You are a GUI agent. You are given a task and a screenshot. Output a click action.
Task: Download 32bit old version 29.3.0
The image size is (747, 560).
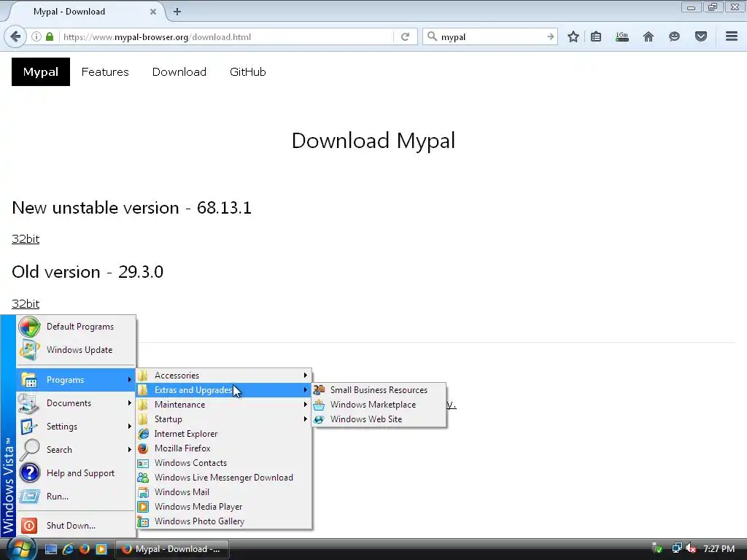[x=26, y=303]
